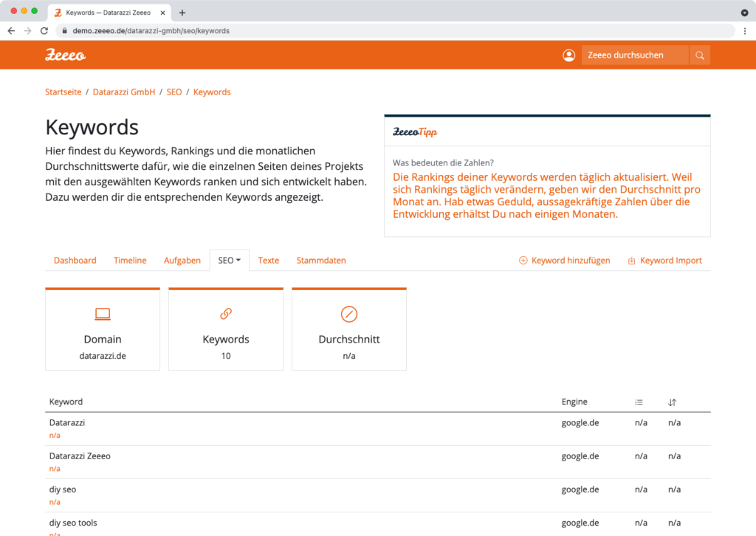Go back with browser back arrow
756x536 pixels.
[12, 31]
